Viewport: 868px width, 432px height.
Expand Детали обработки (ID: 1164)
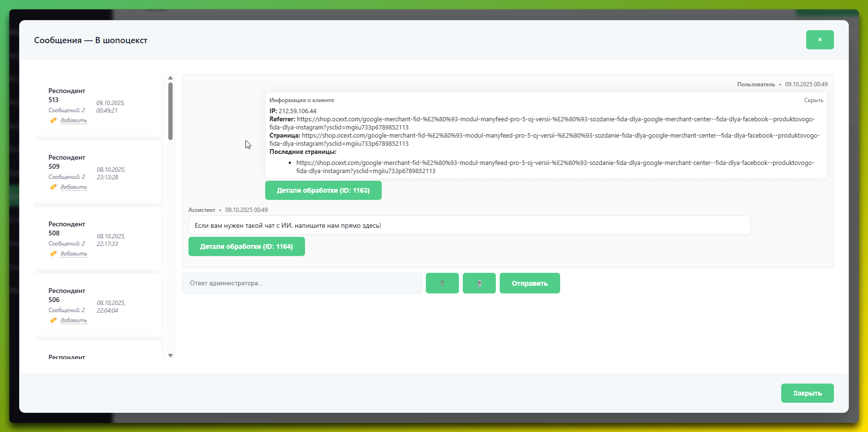[246, 246]
